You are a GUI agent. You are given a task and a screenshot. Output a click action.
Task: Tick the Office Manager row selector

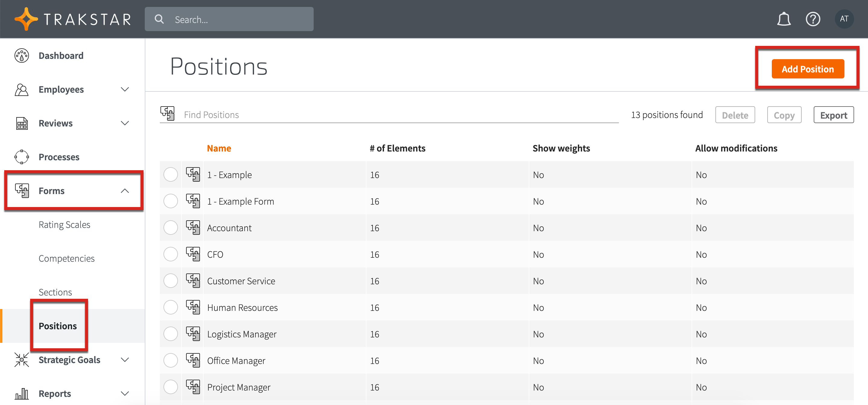point(170,361)
